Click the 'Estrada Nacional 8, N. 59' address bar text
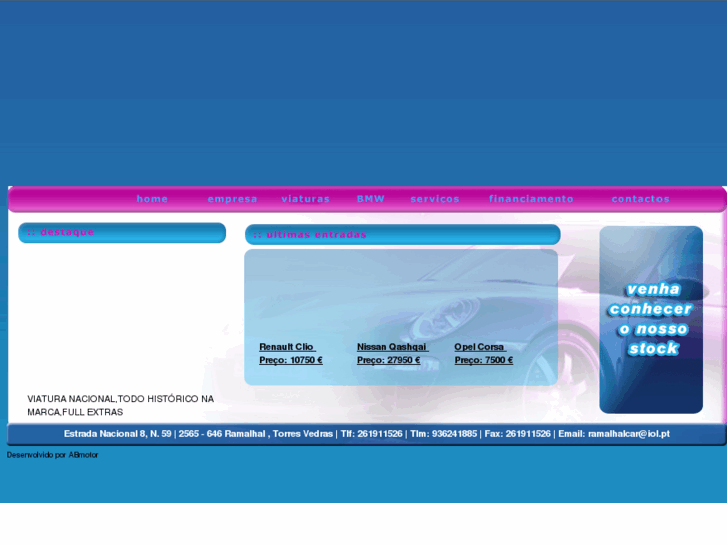The height and width of the screenshot is (545, 727). coord(367,434)
